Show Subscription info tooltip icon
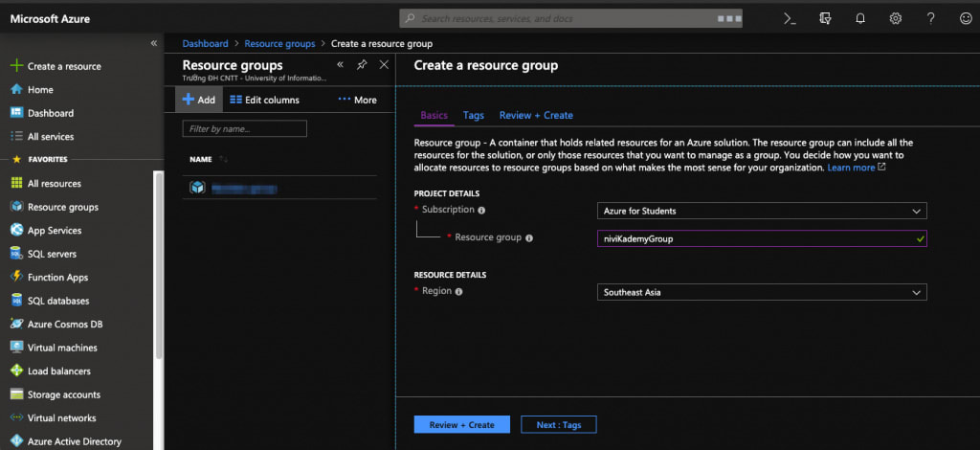This screenshot has height=450, width=980. click(481, 211)
